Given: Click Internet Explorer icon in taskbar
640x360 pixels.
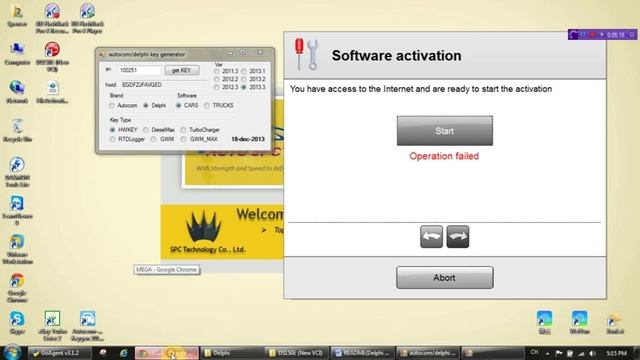Looking at the screenshot, I should point(123,353).
